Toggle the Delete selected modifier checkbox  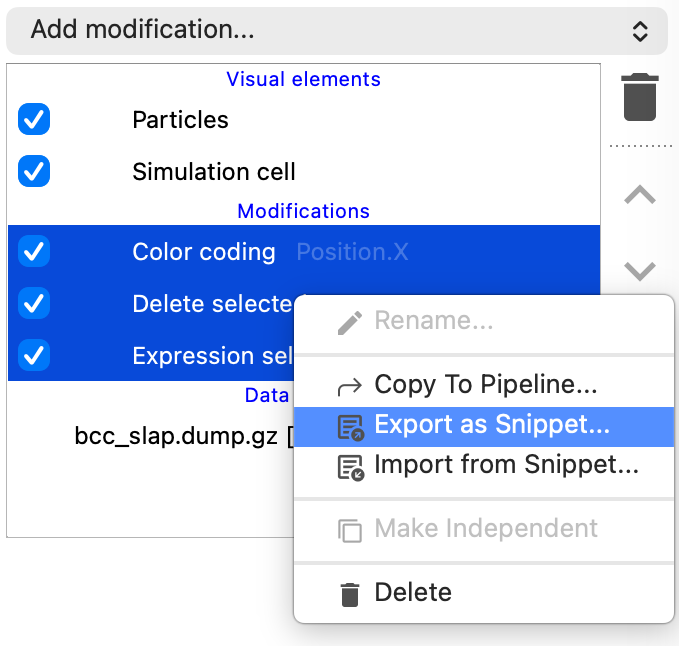coord(34,303)
